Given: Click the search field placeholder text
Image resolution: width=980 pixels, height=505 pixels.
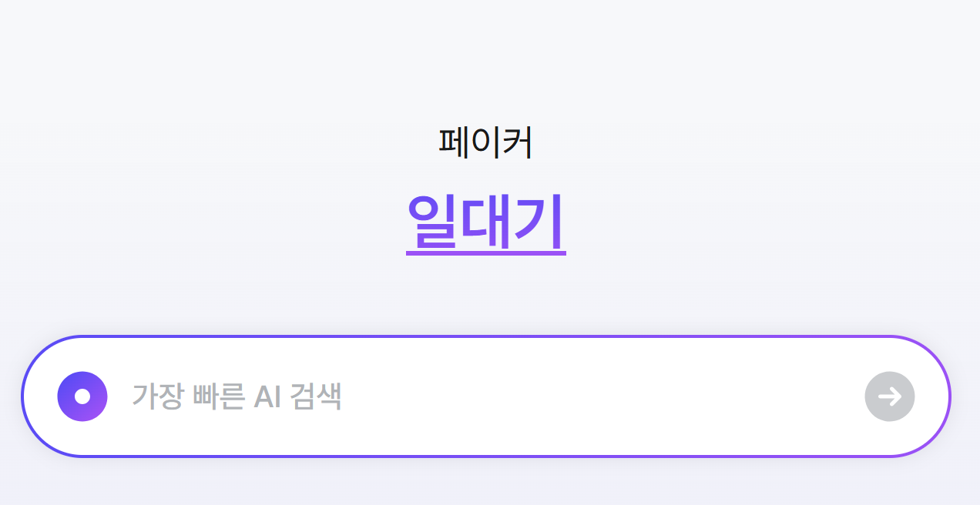Looking at the screenshot, I should (237, 396).
